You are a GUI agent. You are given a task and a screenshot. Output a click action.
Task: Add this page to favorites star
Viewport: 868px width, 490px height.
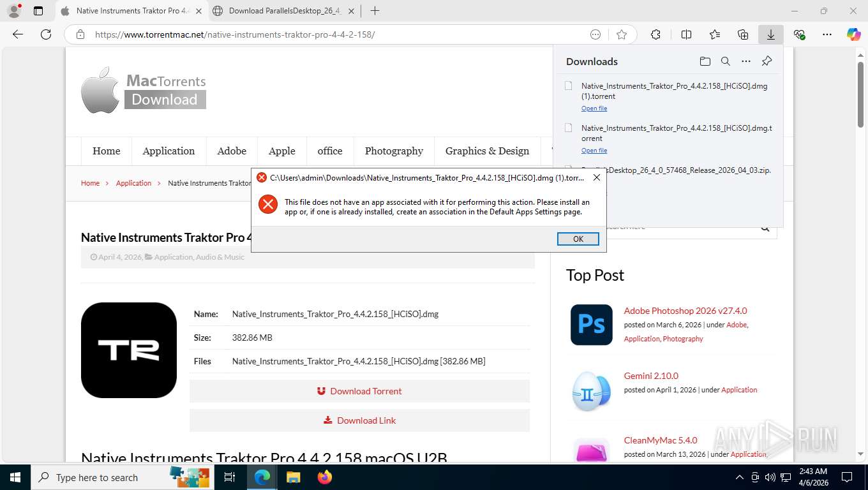coord(622,34)
